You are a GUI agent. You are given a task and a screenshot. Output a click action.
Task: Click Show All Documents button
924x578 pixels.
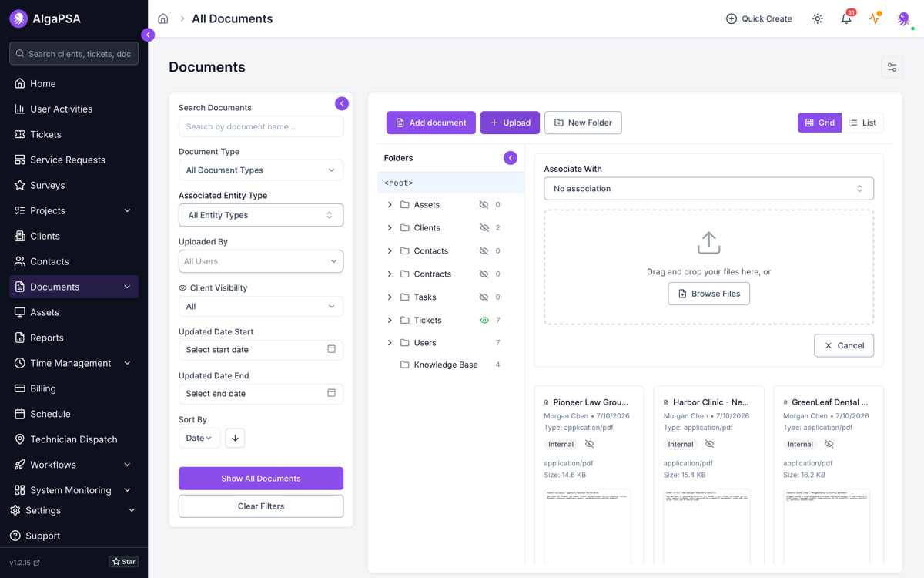261,479
